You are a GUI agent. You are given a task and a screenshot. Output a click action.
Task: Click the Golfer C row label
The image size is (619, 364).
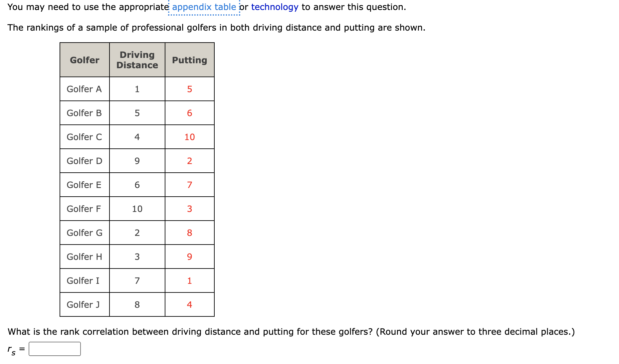point(84,137)
